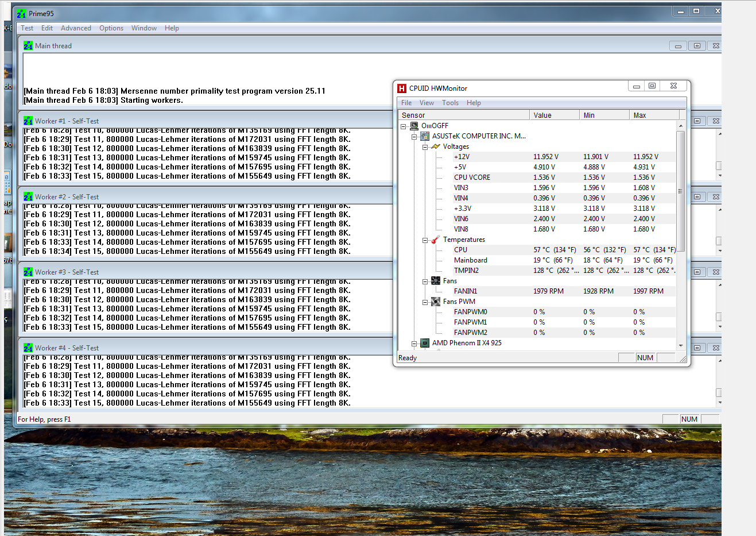
Task: Collapse the Fans PWM group
Action: (x=425, y=302)
